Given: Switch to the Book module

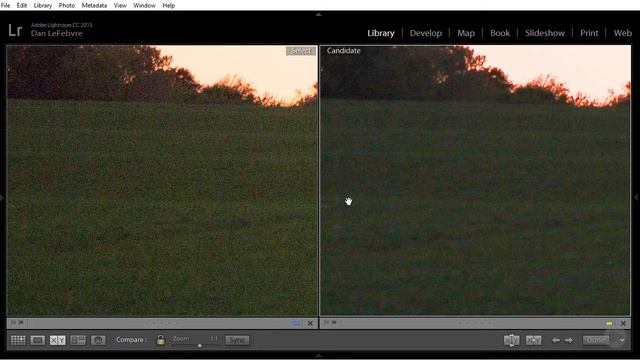Looking at the screenshot, I should click(500, 33).
